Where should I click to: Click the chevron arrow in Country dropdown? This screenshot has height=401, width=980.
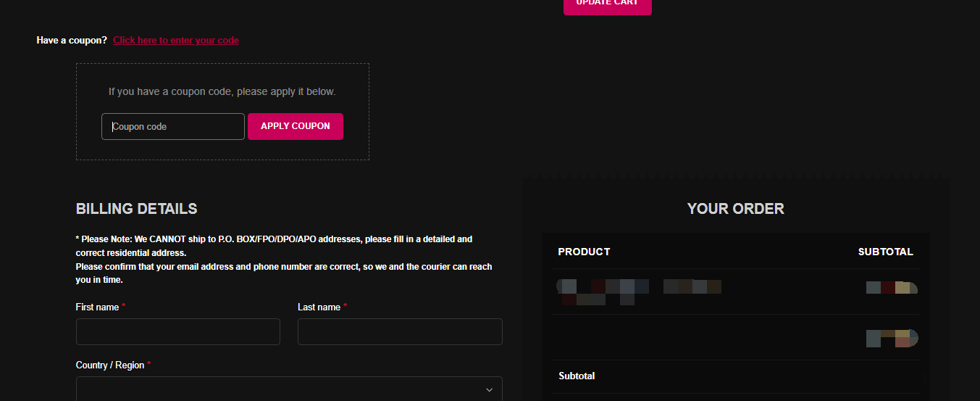click(x=489, y=390)
